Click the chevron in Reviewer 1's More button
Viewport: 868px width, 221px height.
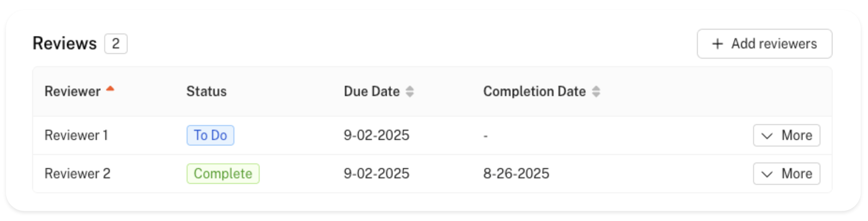[767, 136]
